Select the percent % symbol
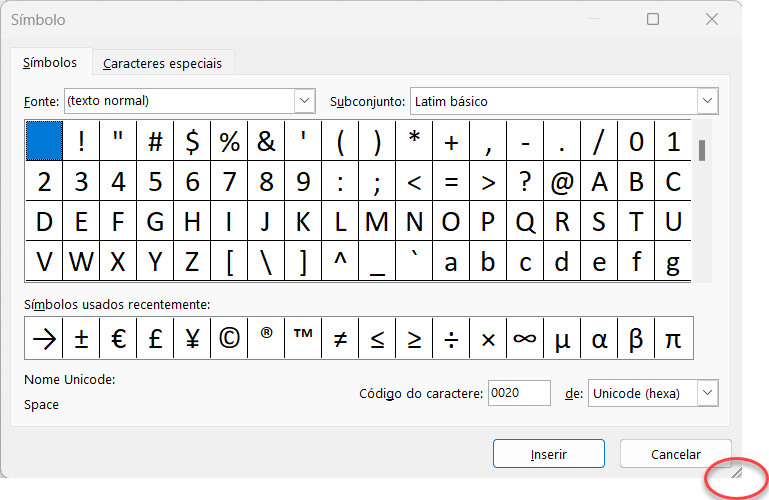This screenshot has height=500, width=769. click(x=230, y=141)
